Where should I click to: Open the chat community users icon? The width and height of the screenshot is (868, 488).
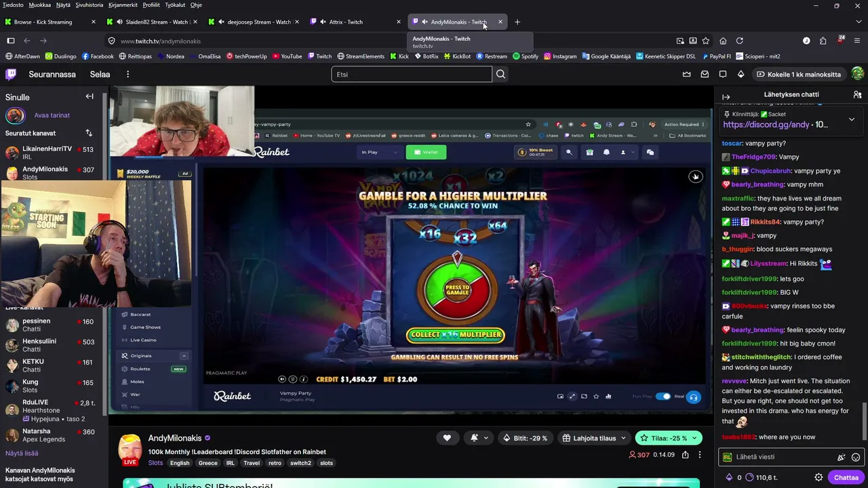coord(857,95)
